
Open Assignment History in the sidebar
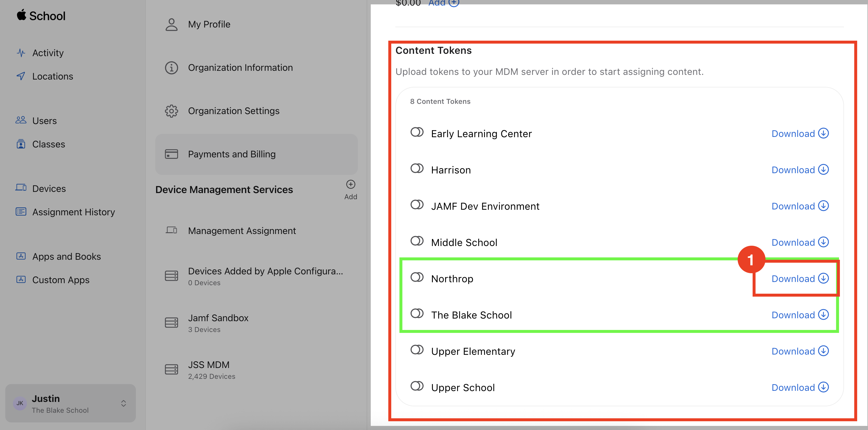pos(74,212)
